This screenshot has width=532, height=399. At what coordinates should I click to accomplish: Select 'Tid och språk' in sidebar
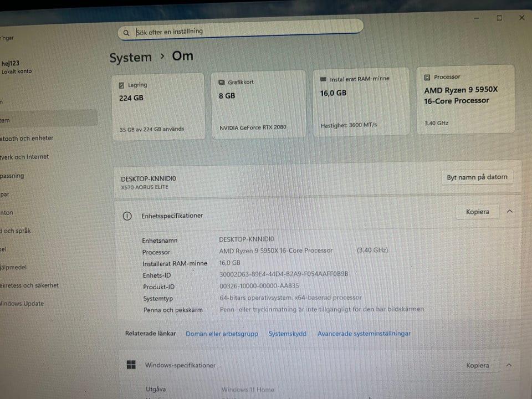click(x=16, y=231)
